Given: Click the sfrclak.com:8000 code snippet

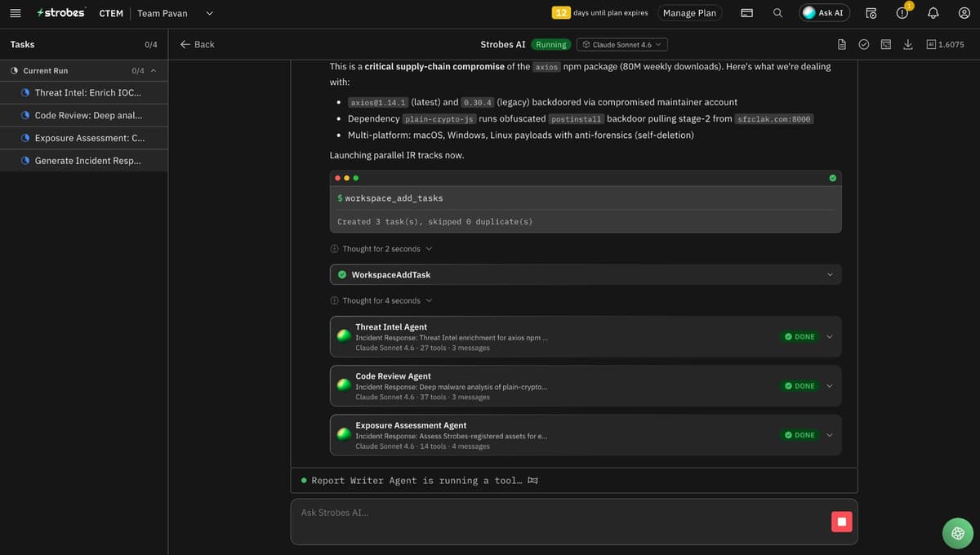Looking at the screenshot, I should click(774, 119).
